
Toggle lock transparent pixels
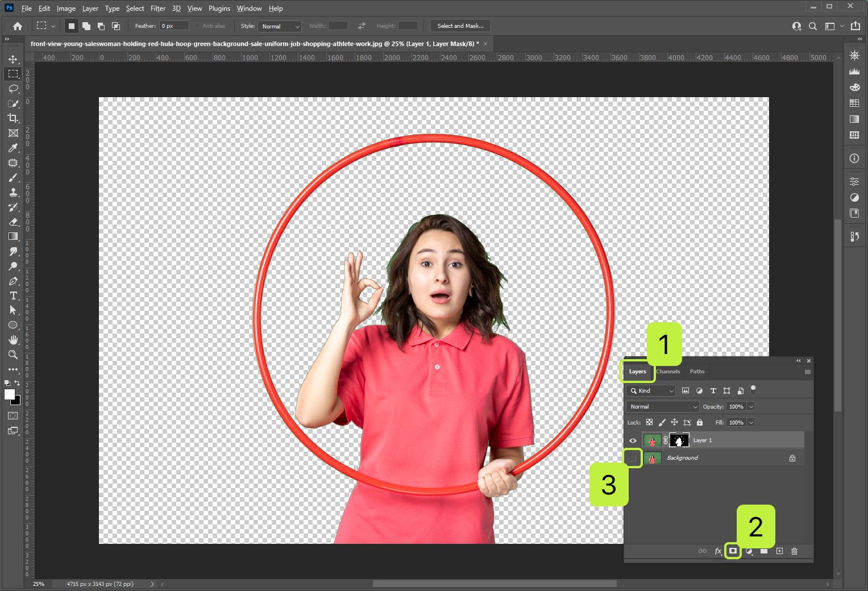[x=649, y=422]
